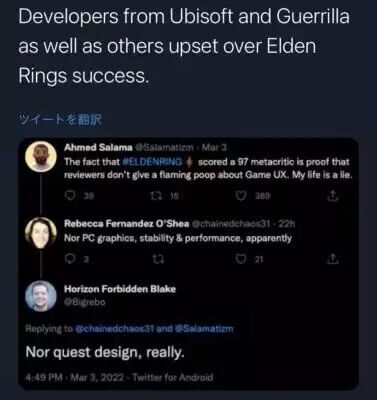Select the 'Nor quest design, really.' tweet text
The image size is (377, 400).
pos(105,352)
